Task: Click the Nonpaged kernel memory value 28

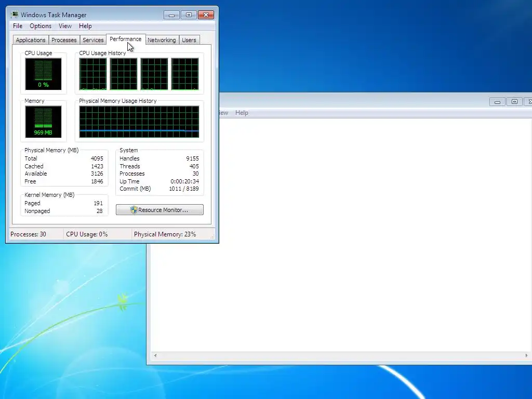Action: point(99,211)
